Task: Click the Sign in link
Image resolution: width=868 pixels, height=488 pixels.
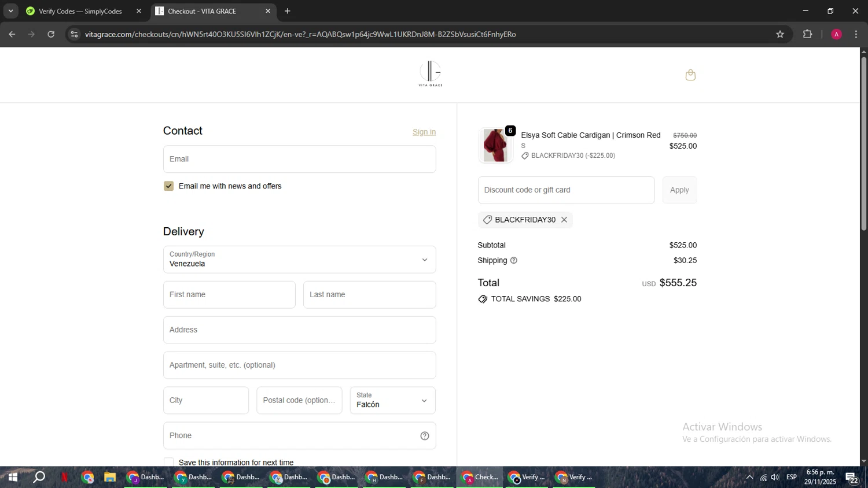Action: (x=424, y=132)
